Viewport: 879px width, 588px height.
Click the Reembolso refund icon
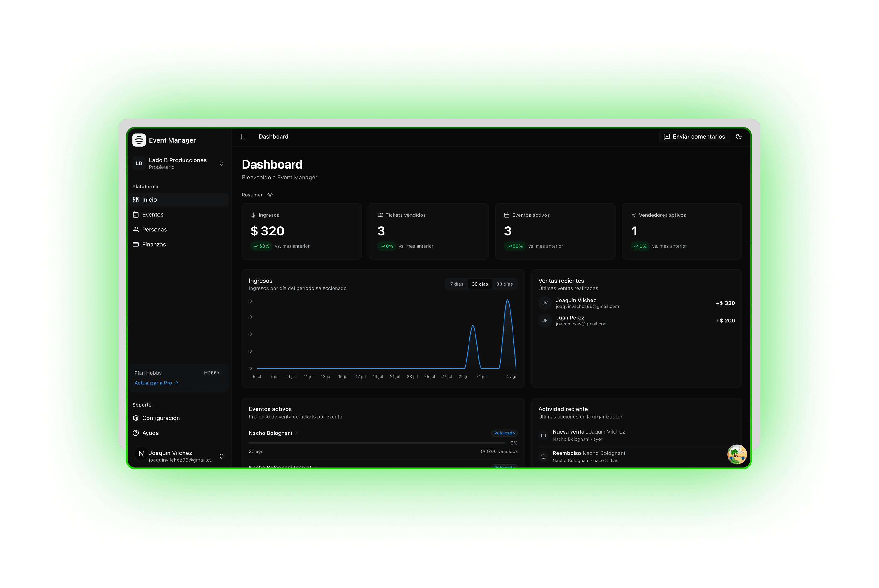[543, 457]
